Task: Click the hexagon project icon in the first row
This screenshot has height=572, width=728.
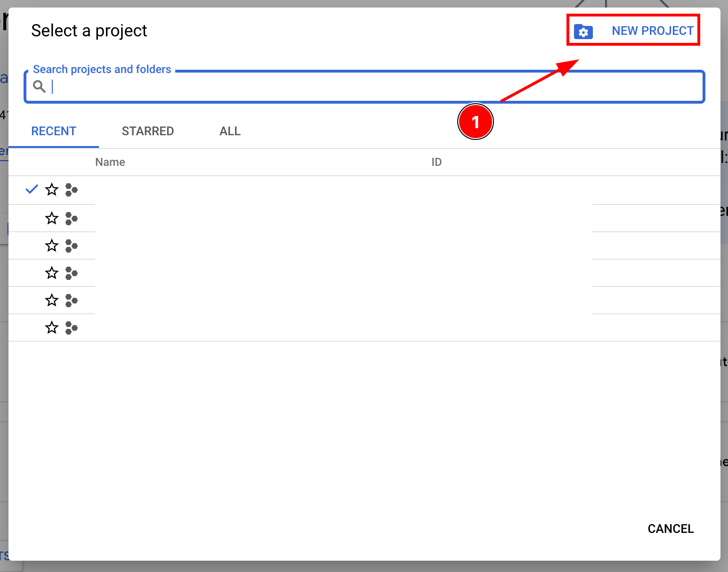Action: 71,190
